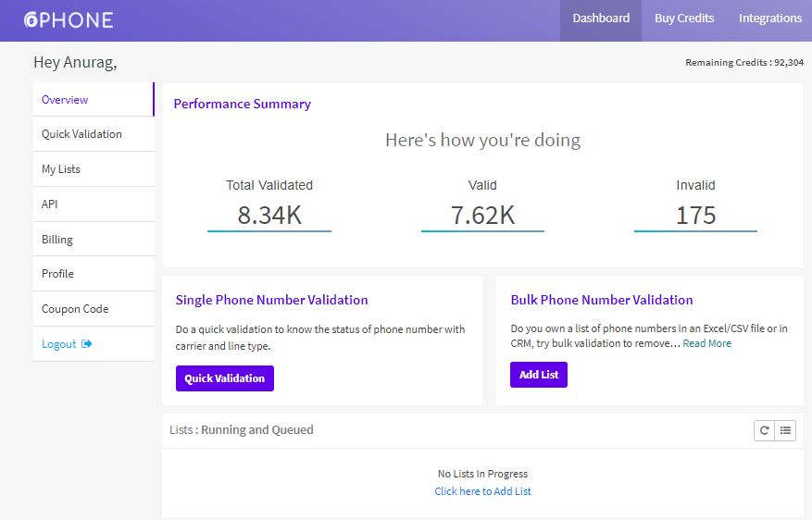812x520 pixels.
Task: Open Quick Validation from the sidebar
Action: pyautogui.click(x=81, y=134)
